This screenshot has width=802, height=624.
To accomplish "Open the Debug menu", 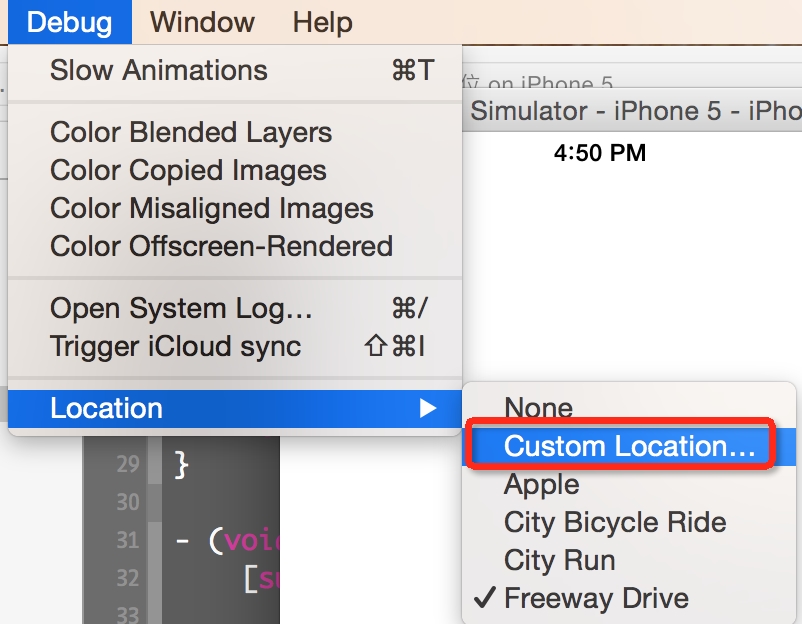I will click(70, 22).
